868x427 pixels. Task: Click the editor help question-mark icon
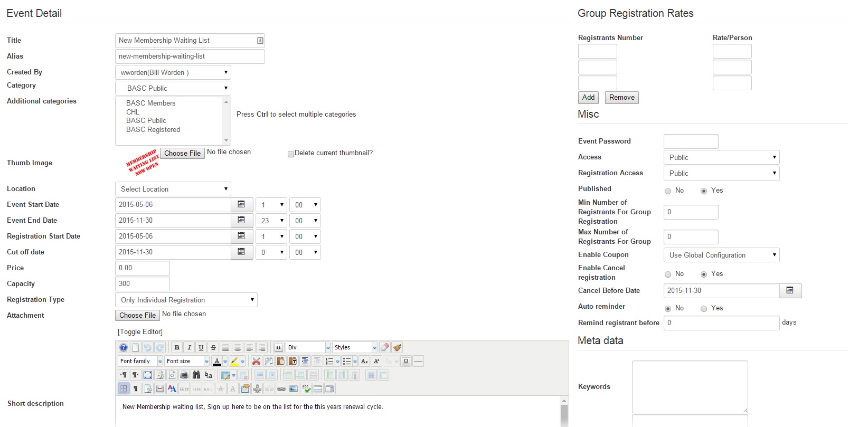pyautogui.click(x=123, y=347)
